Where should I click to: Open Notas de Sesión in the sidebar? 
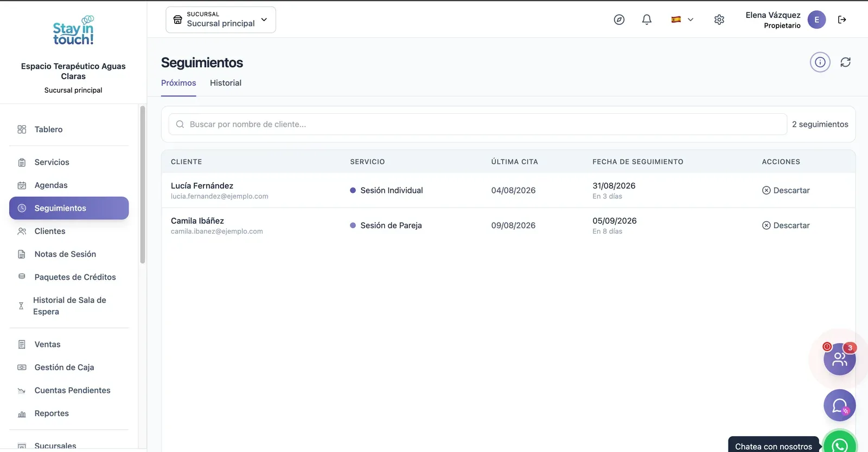click(69, 254)
